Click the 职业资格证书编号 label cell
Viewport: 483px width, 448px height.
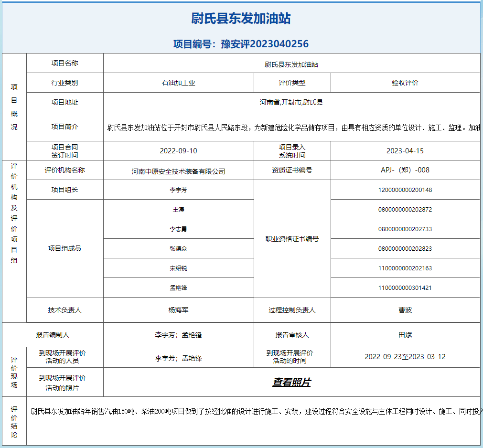[x=292, y=239]
